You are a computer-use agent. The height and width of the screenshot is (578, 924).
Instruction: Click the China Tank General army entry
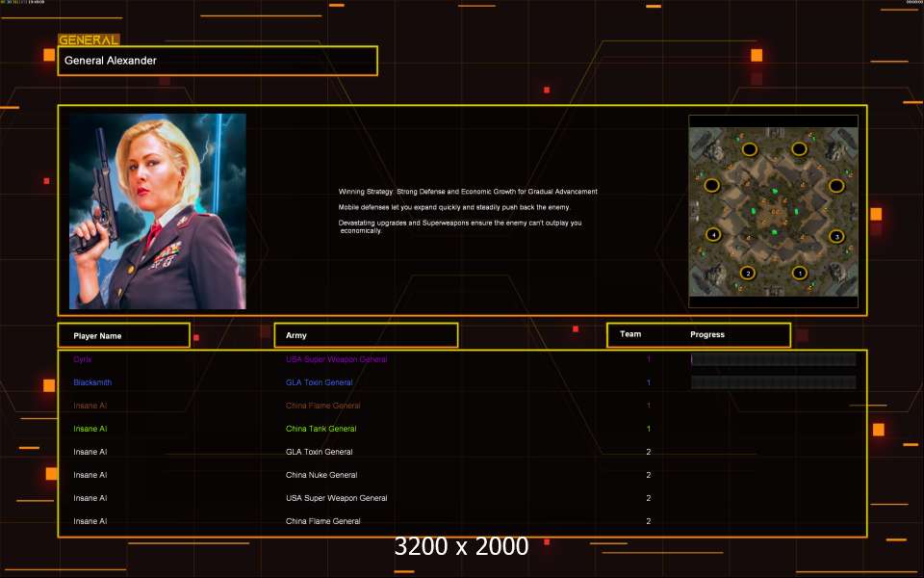(321, 429)
